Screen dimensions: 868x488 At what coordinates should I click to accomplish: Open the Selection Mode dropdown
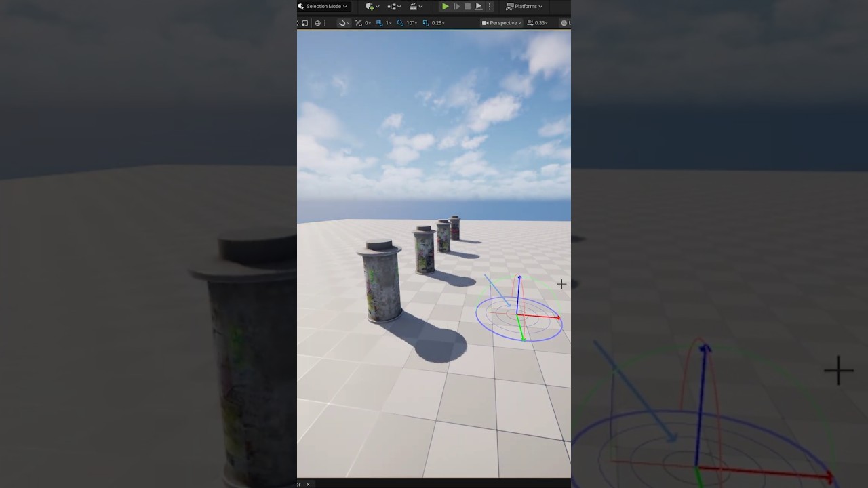pyautogui.click(x=323, y=6)
